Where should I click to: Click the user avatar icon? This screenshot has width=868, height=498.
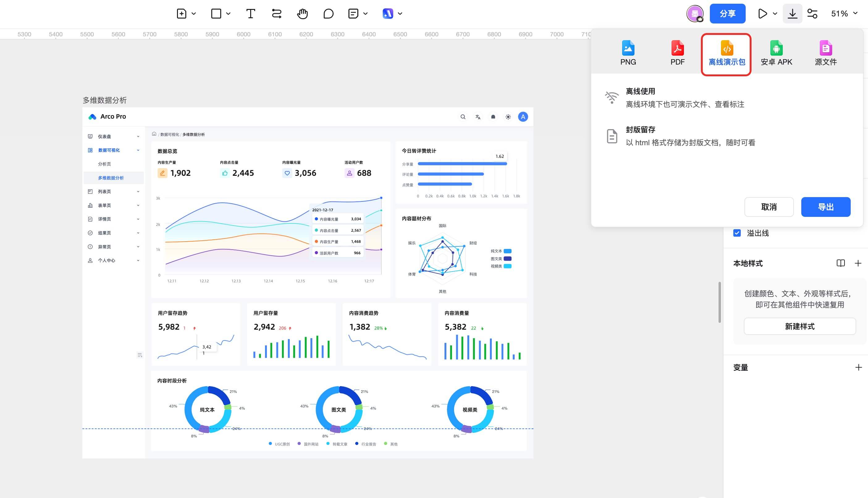click(695, 14)
